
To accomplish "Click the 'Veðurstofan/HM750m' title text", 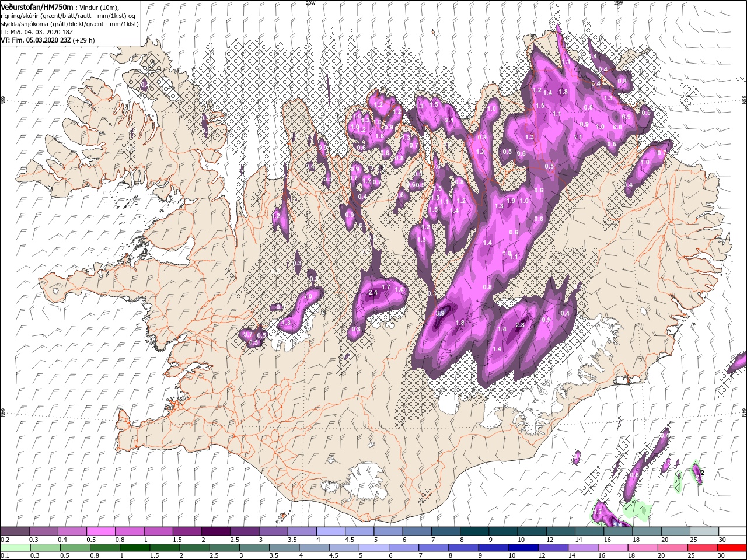I will [x=37, y=6].
